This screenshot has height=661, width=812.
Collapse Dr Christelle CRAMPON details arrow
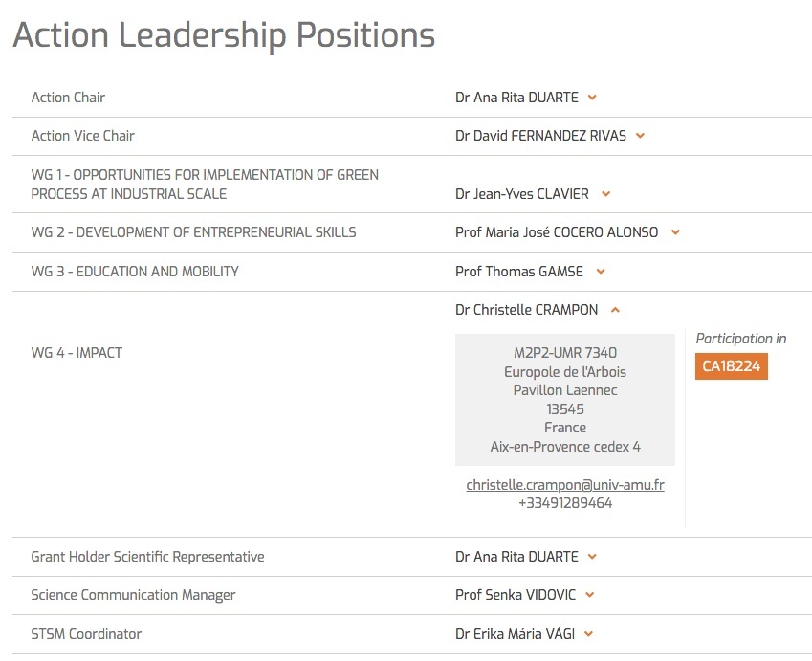(615, 310)
